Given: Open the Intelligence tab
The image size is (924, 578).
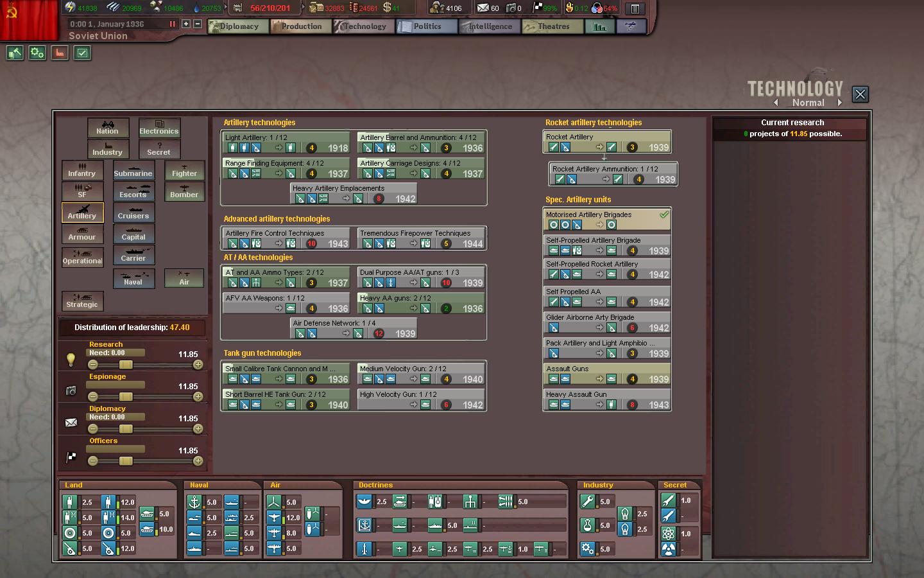Looking at the screenshot, I should [490, 26].
